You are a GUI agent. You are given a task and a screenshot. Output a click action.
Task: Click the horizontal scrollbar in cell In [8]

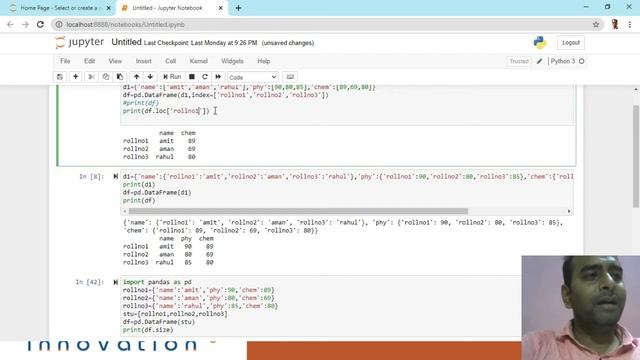(x=298, y=211)
